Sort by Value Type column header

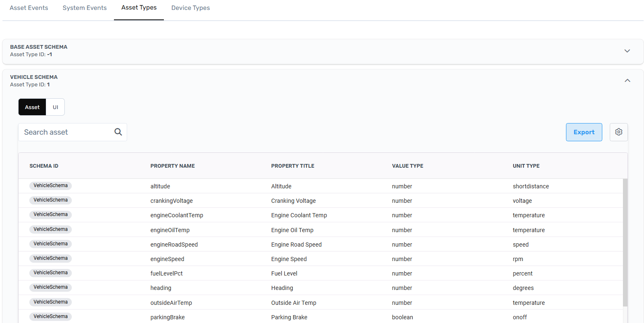(407, 166)
